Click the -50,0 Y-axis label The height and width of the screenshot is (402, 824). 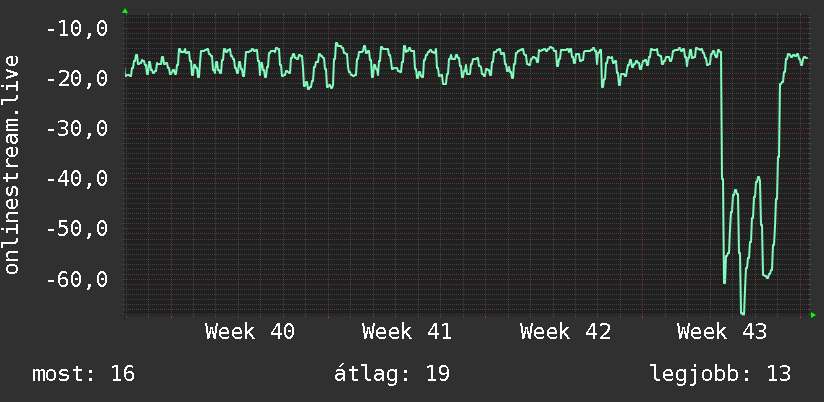[x=77, y=229]
